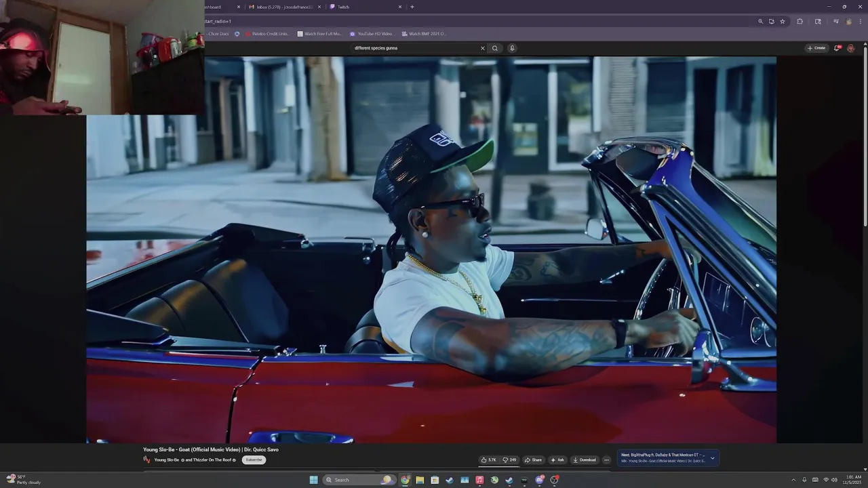The height and width of the screenshot is (488, 868).
Task: Open network Wi-Fi settings in tray
Action: point(825,480)
